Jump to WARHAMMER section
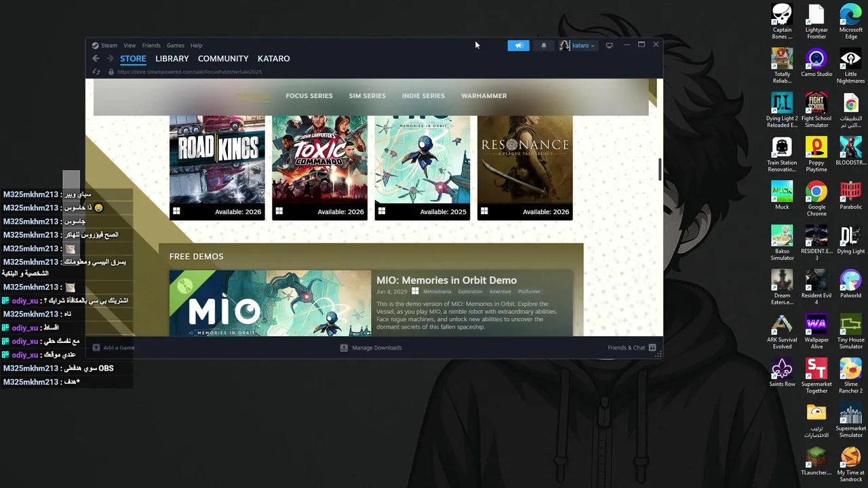This screenshot has width=868, height=488. [x=484, y=96]
